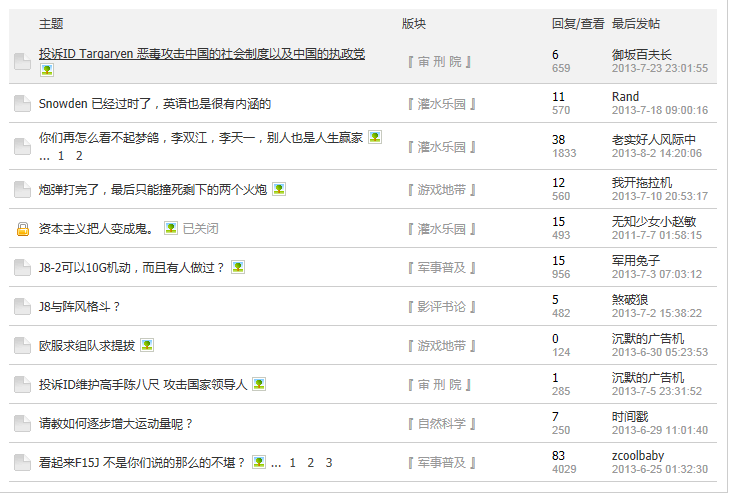Image resolution: width=733 pixels, height=493 pixels.
Task: Open page 3 of 看起来F15J thread
Action: (328, 463)
